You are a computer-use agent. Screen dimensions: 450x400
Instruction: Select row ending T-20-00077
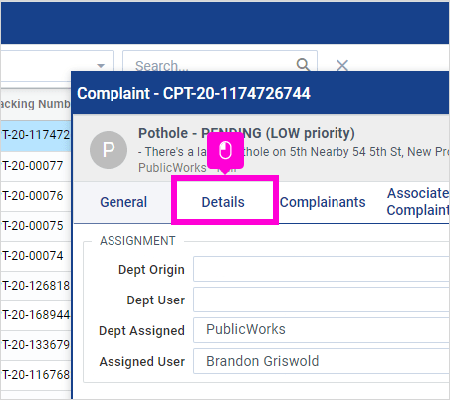tap(36, 166)
